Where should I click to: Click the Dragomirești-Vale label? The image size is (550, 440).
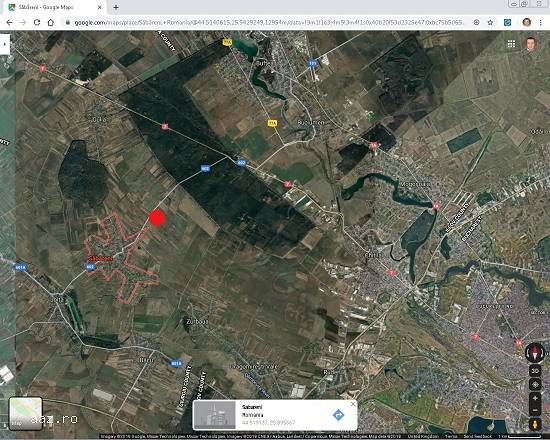click(x=255, y=367)
